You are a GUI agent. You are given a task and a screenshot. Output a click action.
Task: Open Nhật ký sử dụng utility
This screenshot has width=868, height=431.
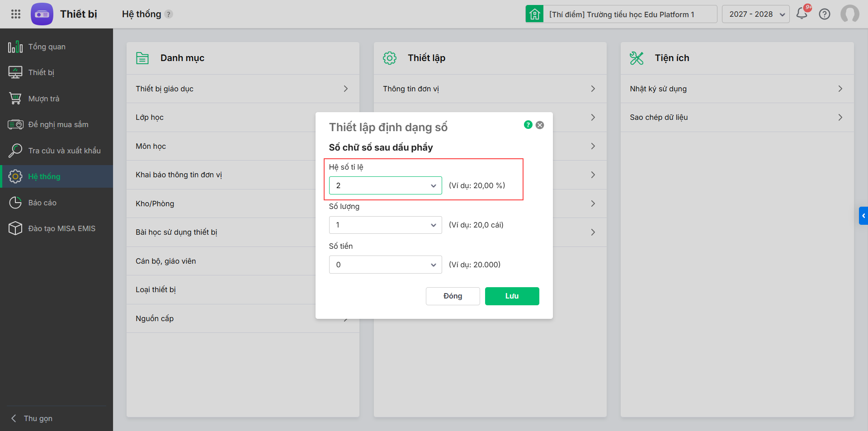(x=736, y=89)
